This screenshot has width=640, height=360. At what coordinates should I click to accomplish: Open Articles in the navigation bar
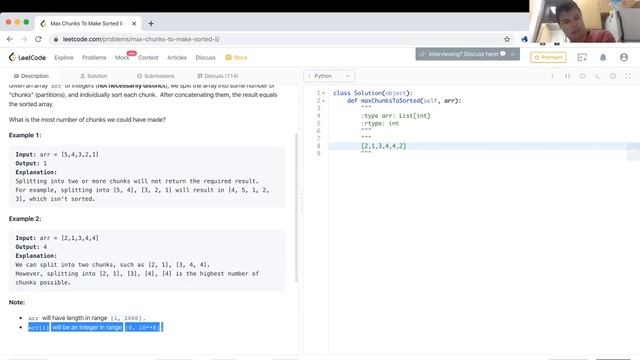click(177, 58)
